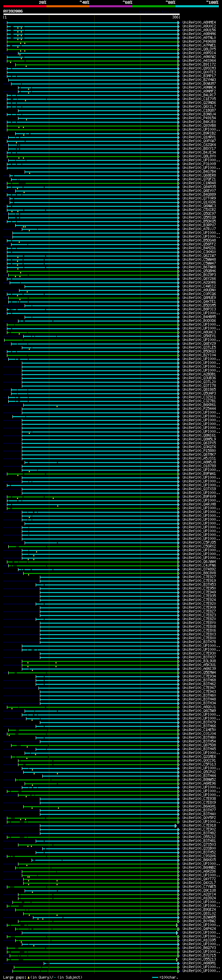Select UniRef100_A9PDI4 label
The height and width of the screenshot is (980, 222).
click(199, 53)
